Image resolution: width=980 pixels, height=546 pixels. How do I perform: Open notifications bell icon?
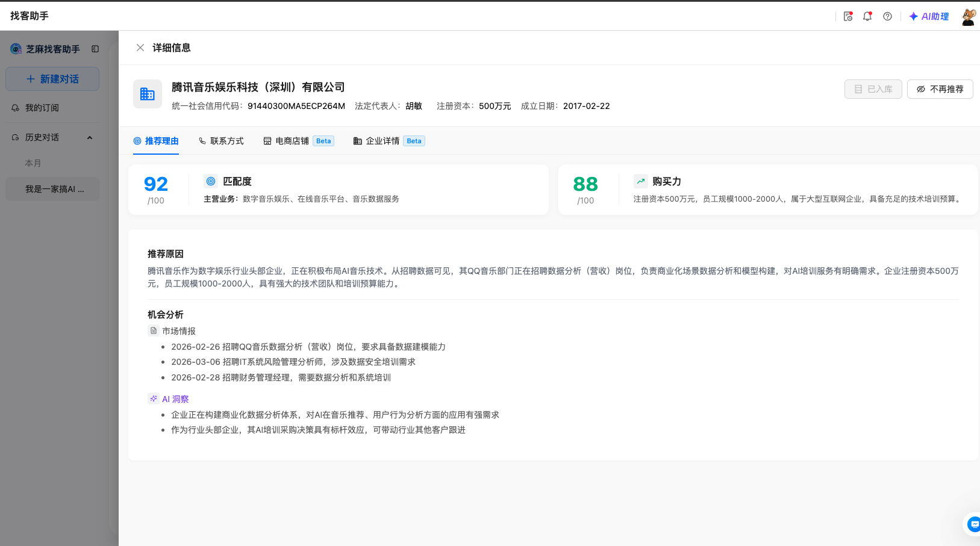tap(867, 16)
